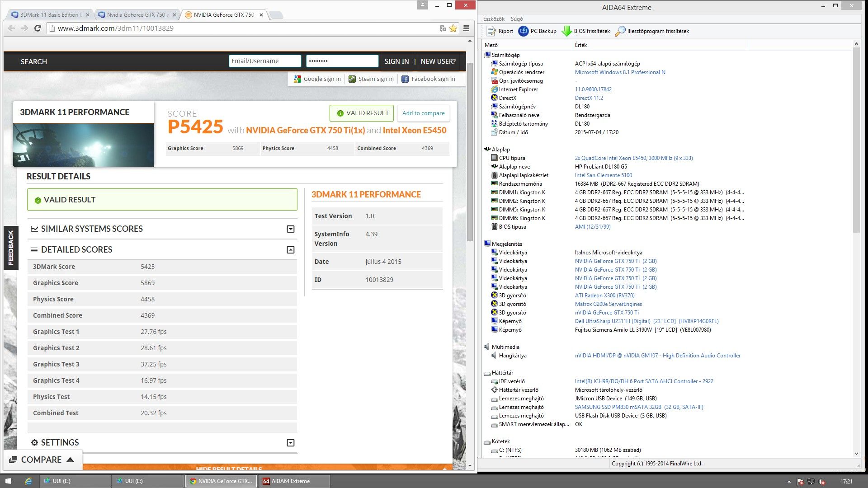Screen dimensions: 868x488
Task: Click the Mező column header
Action: [x=527, y=45]
